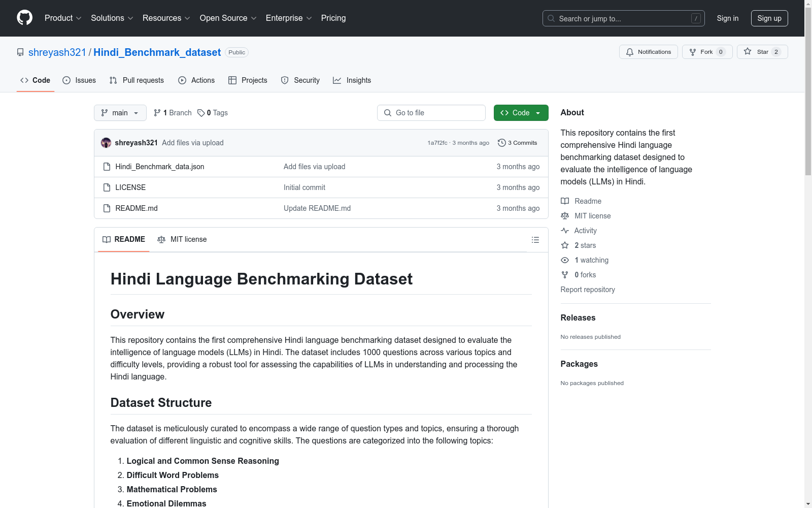Open the Hindi_Benchmark_data.json file
Viewport: 812px width, 508px height.
coord(160,167)
